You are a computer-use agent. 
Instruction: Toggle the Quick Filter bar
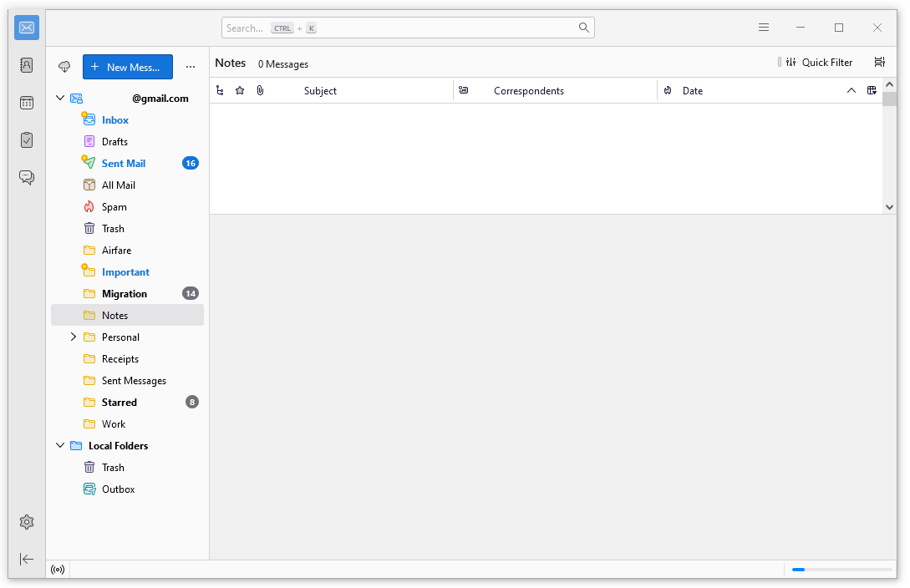[x=818, y=63]
